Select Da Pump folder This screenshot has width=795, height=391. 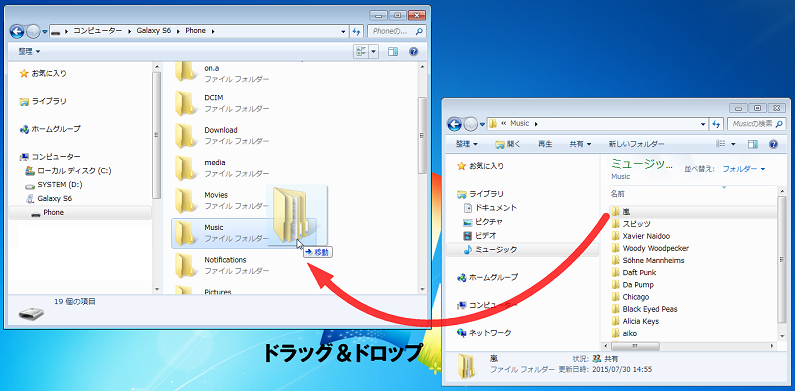632,285
